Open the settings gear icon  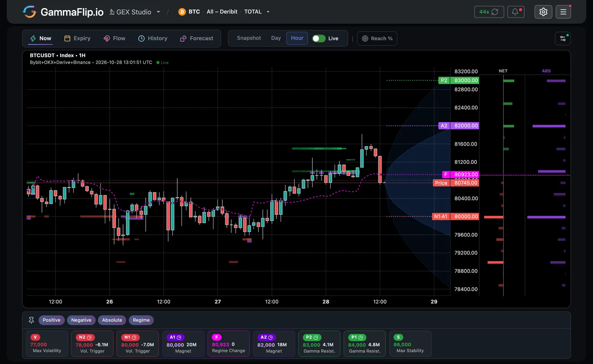coord(543,12)
